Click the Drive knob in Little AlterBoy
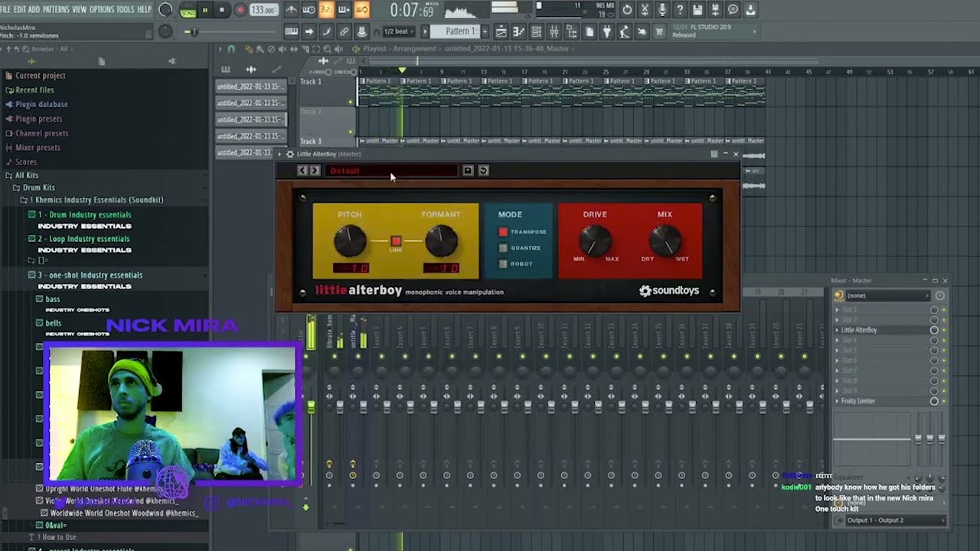Viewport: 980px width, 551px height. tap(595, 242)
